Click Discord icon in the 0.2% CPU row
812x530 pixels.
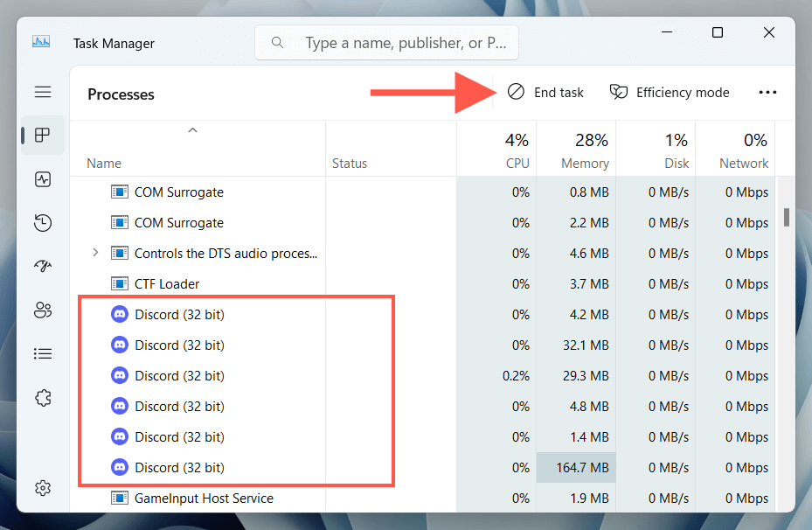tap(120, 375)
